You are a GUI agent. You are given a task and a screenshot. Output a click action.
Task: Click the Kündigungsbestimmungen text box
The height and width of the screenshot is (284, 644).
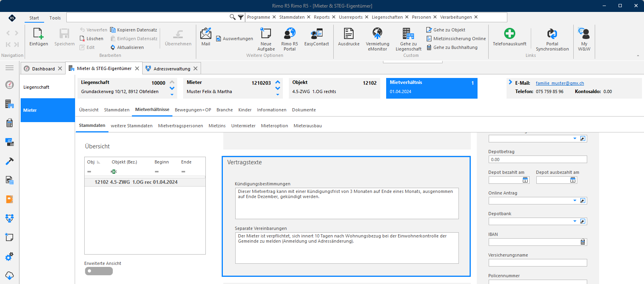[x=347, y=203]
